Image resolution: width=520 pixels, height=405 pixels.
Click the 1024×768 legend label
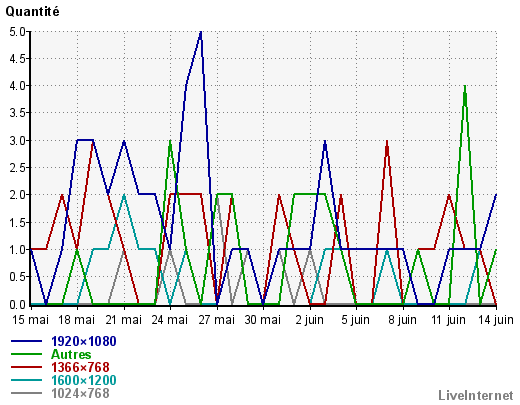tap(80, 393)
